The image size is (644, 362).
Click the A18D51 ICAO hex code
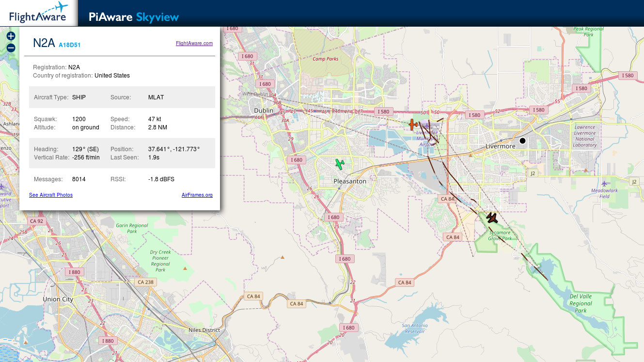(x=70, y=45)
